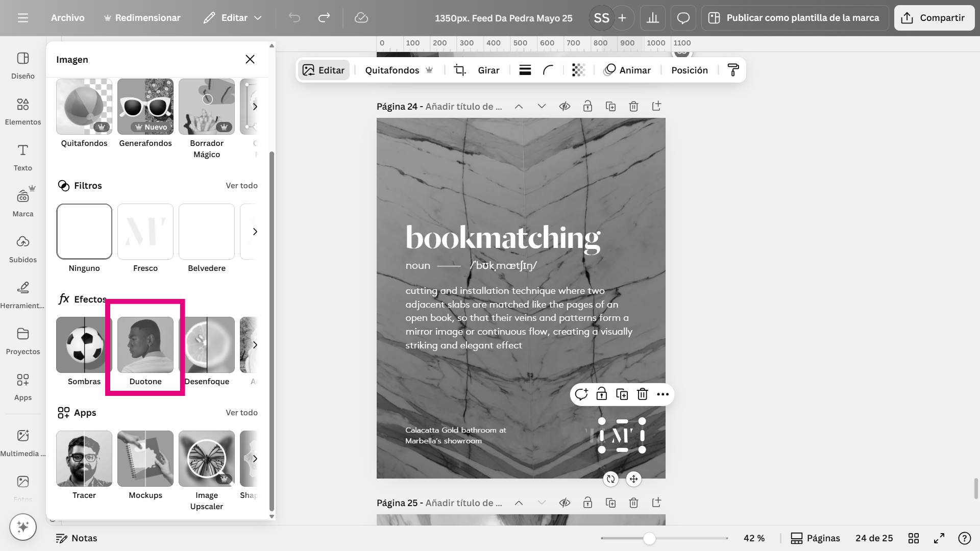The height and width of the screenshot is (551, 980).
Task: Delete page 24 with the trash icon
Action: point(633,107)
